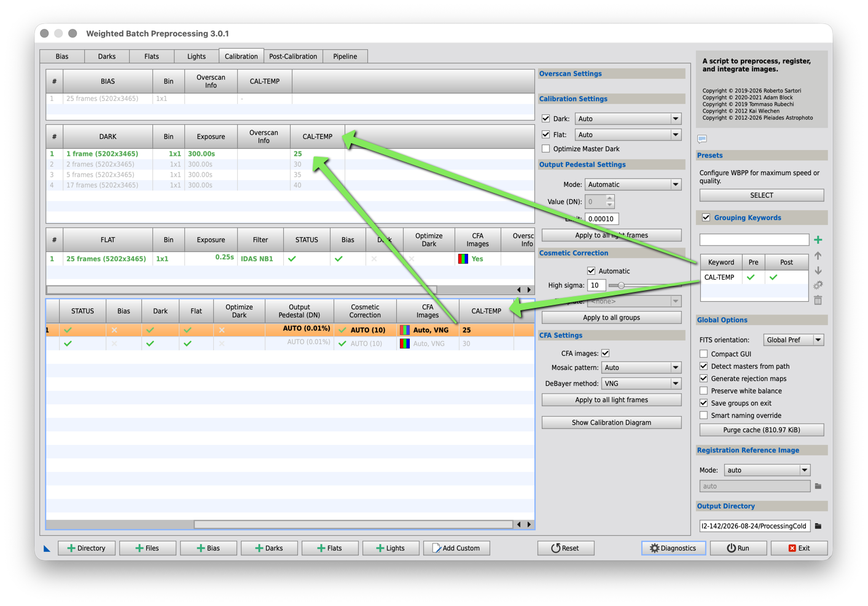Open the Pipeline tab

click(x=345, y=57)
